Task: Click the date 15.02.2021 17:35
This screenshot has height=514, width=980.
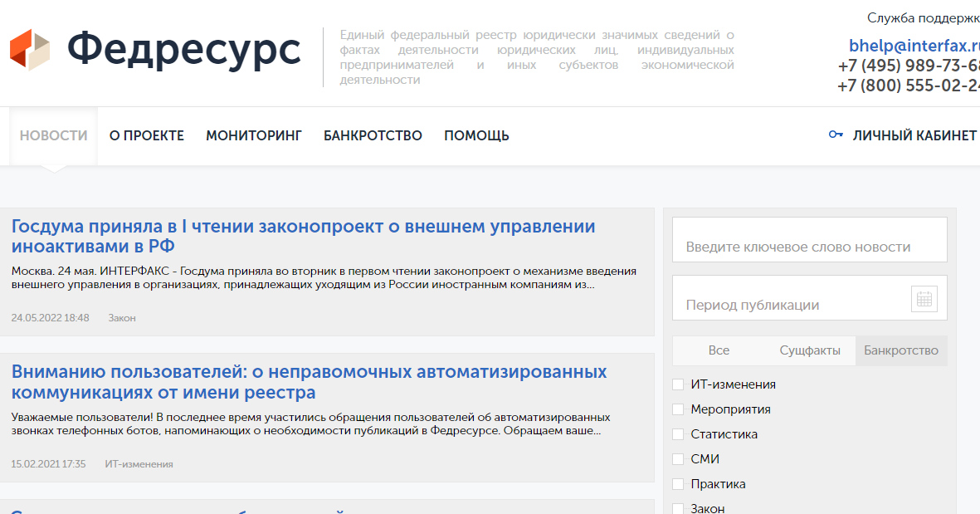Action: pos(48,464)
